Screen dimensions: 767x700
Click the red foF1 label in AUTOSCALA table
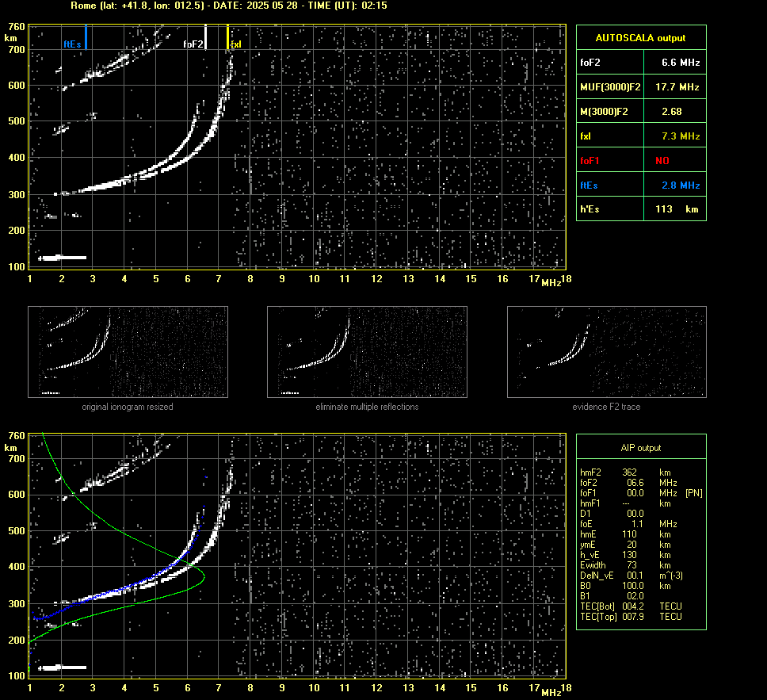(590, 161)
